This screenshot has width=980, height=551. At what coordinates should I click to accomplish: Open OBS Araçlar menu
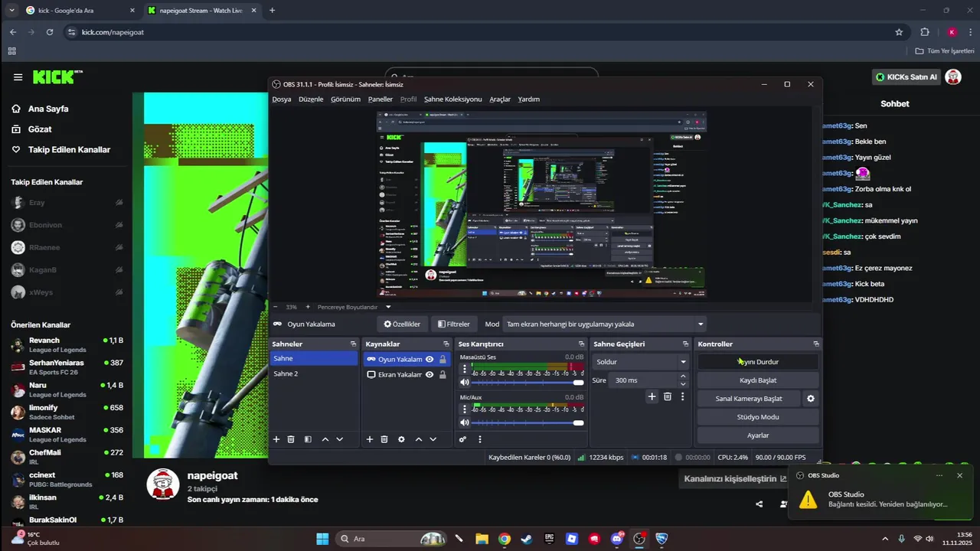pos(500,99)
